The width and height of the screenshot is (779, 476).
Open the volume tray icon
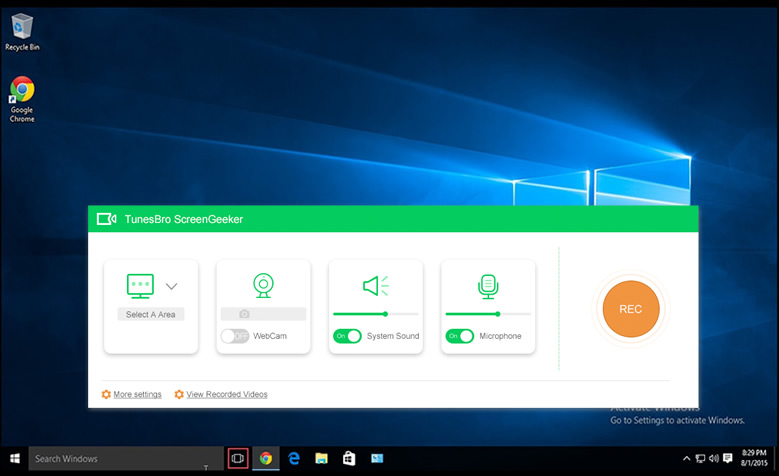(x=714, y=459)
